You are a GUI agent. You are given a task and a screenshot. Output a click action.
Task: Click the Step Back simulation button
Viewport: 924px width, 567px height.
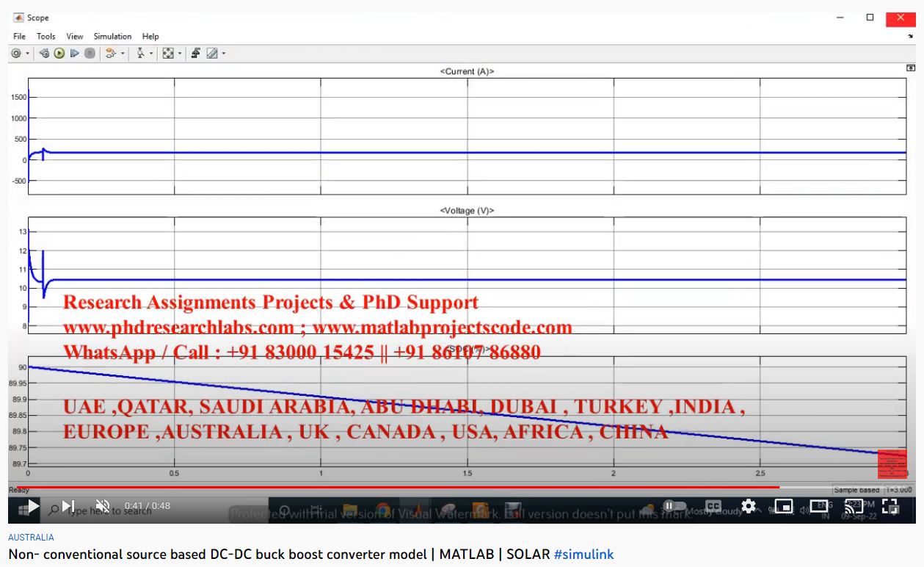(45, 54)
